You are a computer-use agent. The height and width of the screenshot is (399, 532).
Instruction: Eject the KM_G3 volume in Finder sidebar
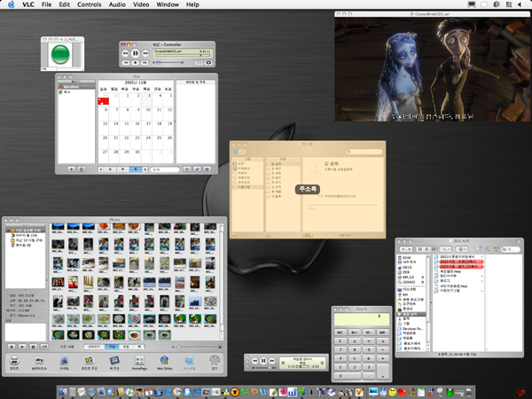coord(423,278)
